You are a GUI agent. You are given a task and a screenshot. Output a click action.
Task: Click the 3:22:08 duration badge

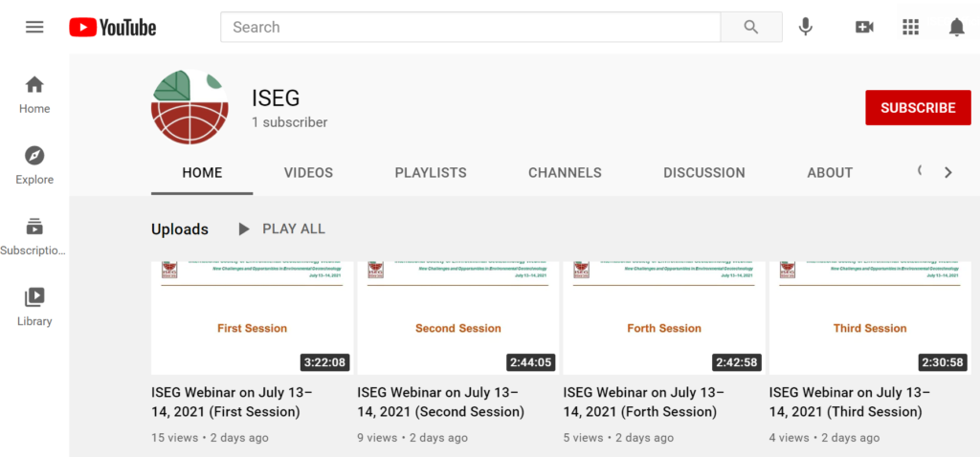point(325,362)
